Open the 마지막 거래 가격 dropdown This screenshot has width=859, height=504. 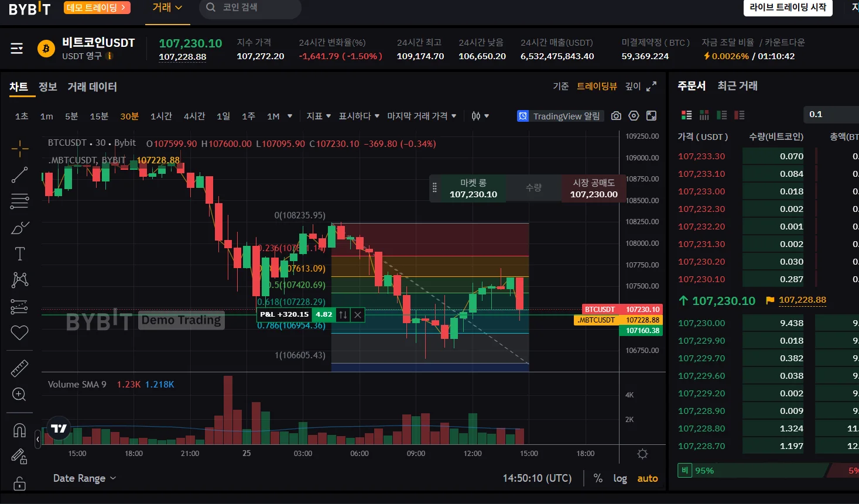(x=422, y=116)
